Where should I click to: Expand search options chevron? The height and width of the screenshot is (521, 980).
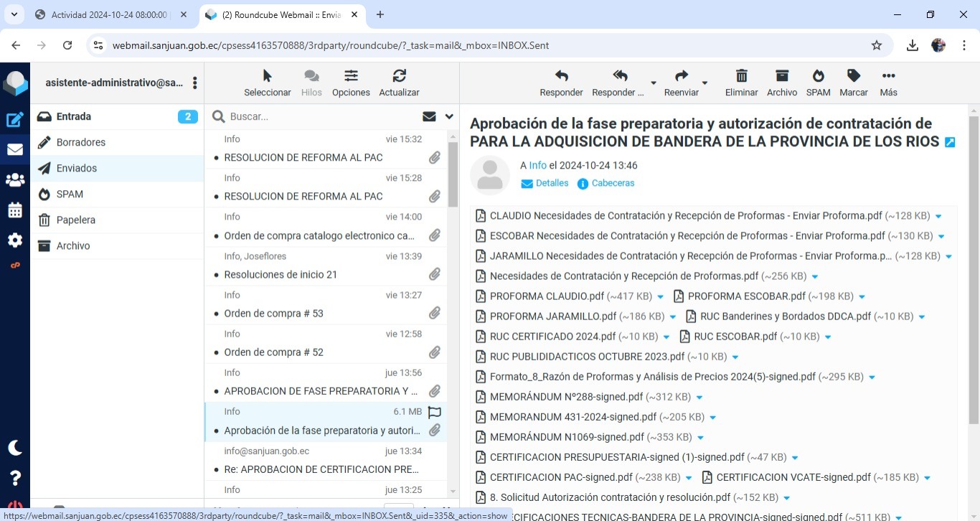[449, 116]
